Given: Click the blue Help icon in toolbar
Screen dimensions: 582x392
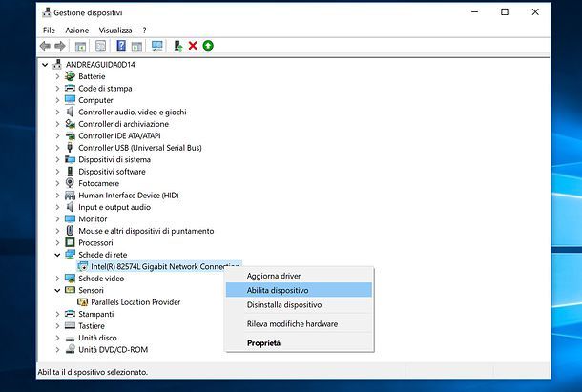Looking at the screenshot, I should click(x=121, y=46).
